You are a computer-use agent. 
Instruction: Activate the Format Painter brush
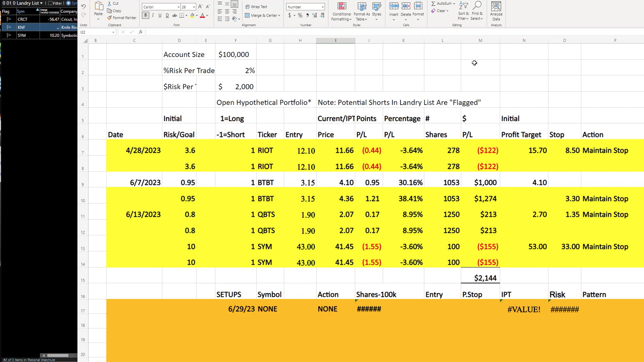pos(122,18)
